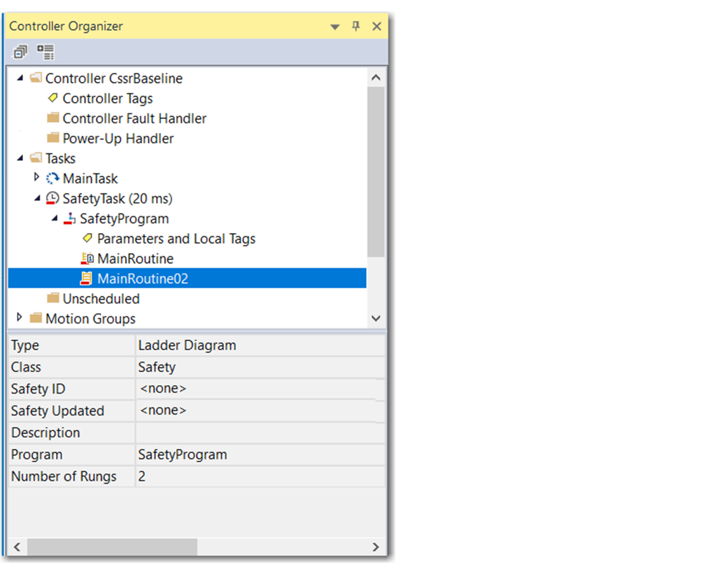Click the MainTask continuous task icon
The height and width of the screenshot is (570, 728).
(52, 179)
